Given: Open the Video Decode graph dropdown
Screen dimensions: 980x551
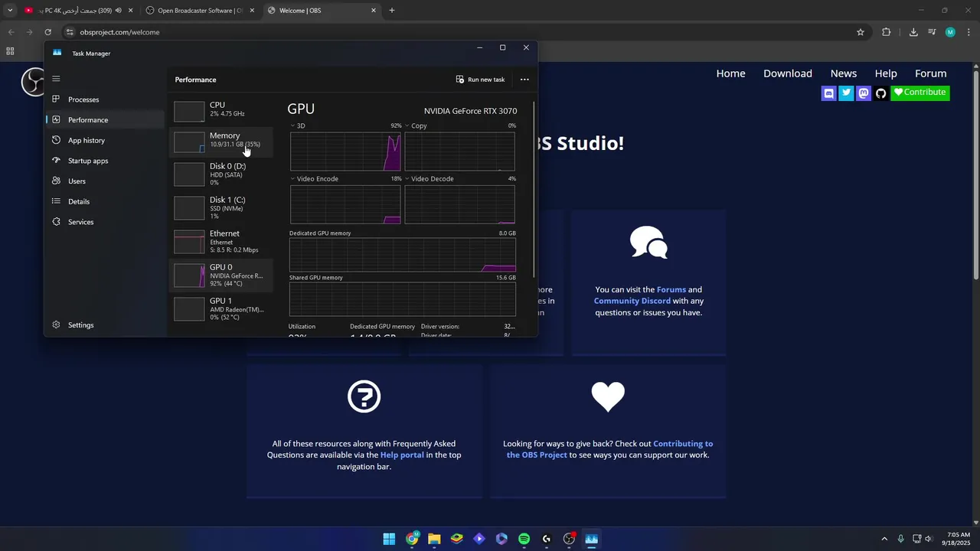Looking at the screenshot, I should [x=407, y=179].
